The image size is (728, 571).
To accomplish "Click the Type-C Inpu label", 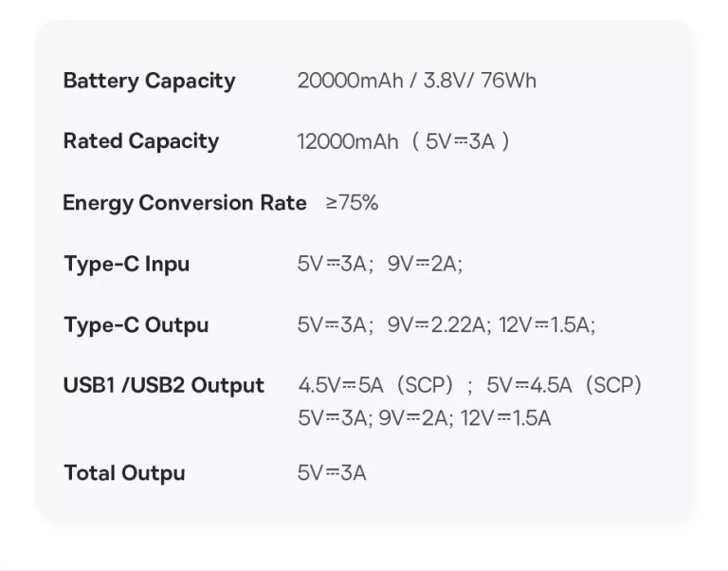I will coord(126,264).
